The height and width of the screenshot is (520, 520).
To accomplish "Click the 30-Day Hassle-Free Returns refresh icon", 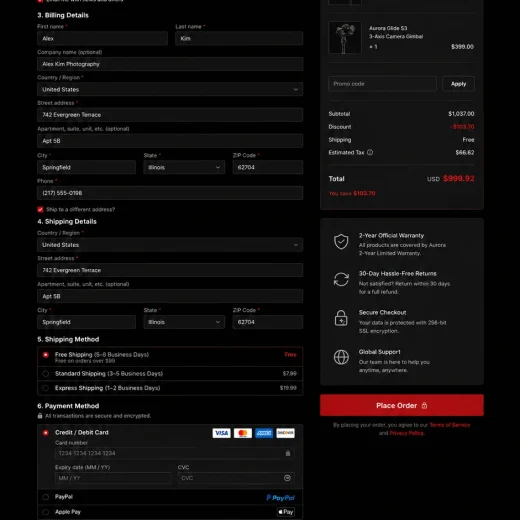I will (x=341, y=279).
